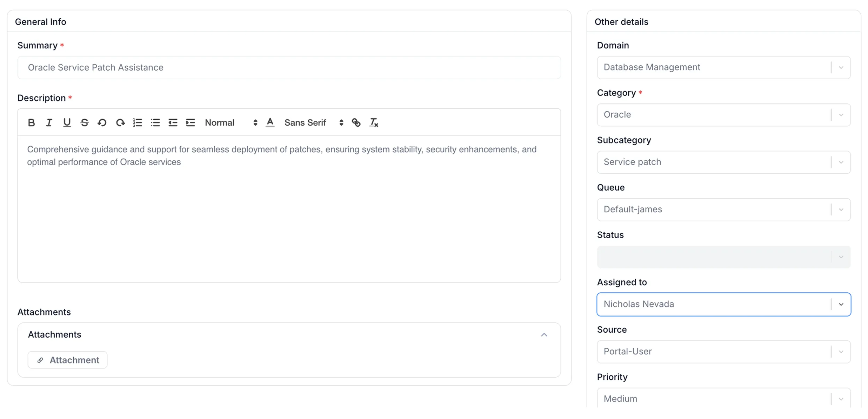Decrease indent of description text
The image size is (868, 419).
coord(173,122)
